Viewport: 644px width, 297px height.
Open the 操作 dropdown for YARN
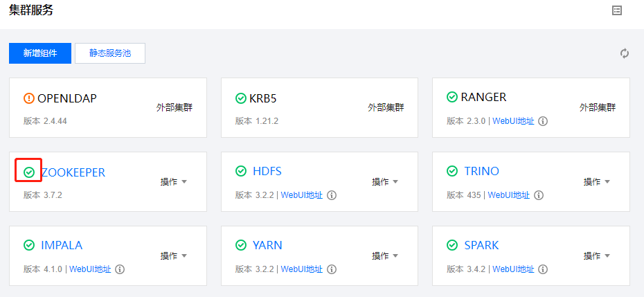point(385,256)
